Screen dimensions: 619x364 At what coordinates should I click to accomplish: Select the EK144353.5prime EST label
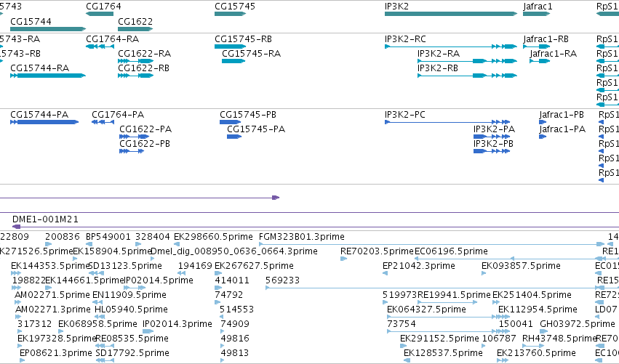pos(50,266)
